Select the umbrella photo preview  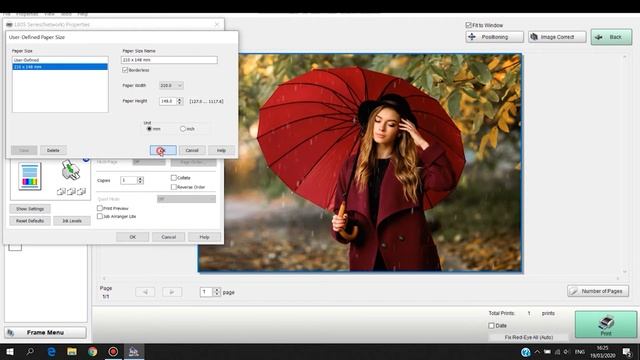pyautogui.click(x=360, y=163)
